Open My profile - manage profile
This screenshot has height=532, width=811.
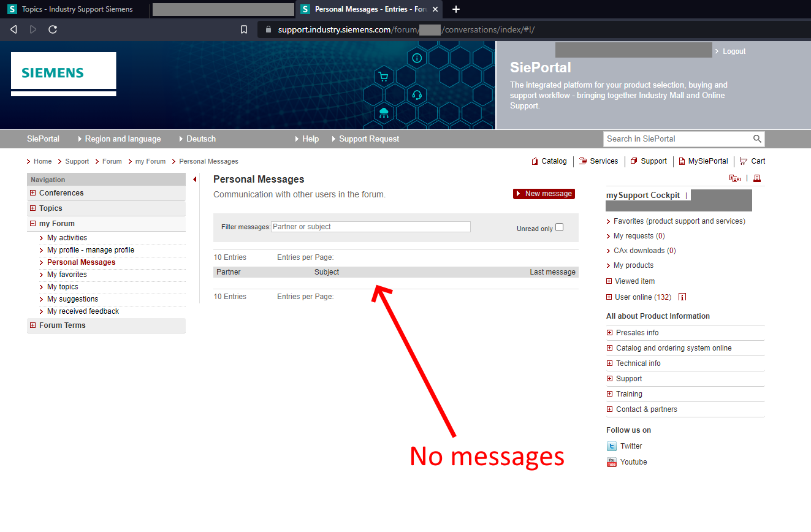(91, 250)
